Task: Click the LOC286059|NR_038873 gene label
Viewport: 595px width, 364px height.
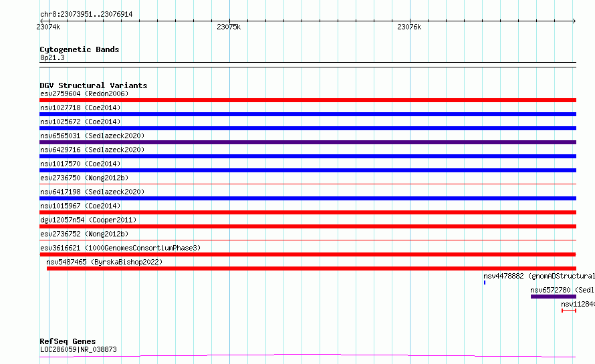Action: click(78, 349)
